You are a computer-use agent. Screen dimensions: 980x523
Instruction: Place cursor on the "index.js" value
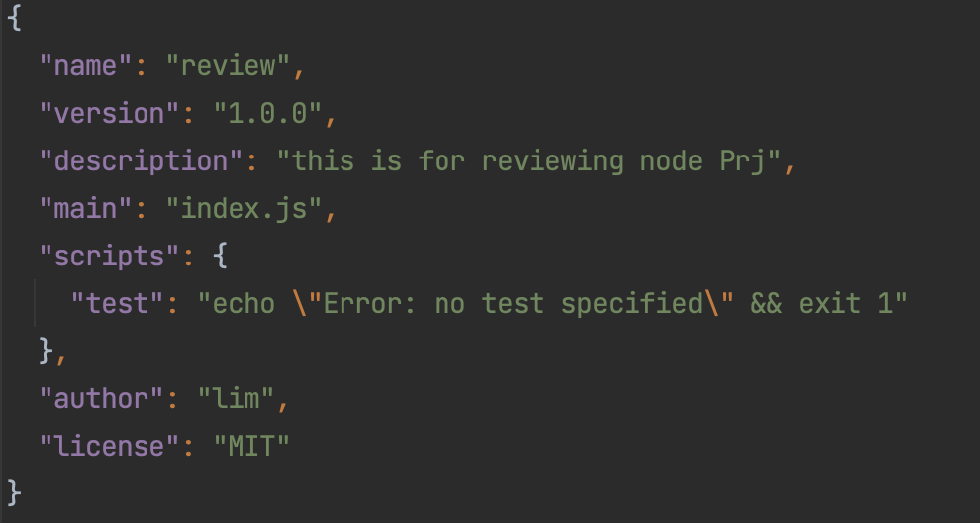click(x=244, y=209)
